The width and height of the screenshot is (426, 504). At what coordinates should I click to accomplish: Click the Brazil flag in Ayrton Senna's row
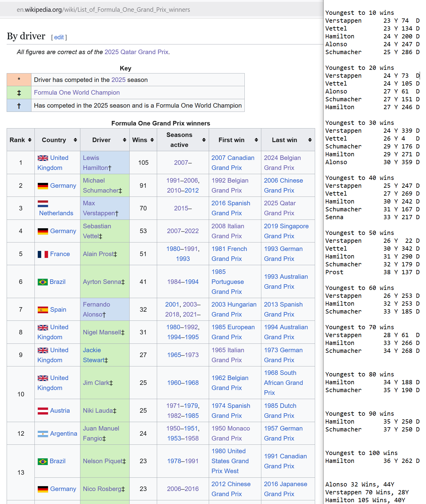click(43, 282)
